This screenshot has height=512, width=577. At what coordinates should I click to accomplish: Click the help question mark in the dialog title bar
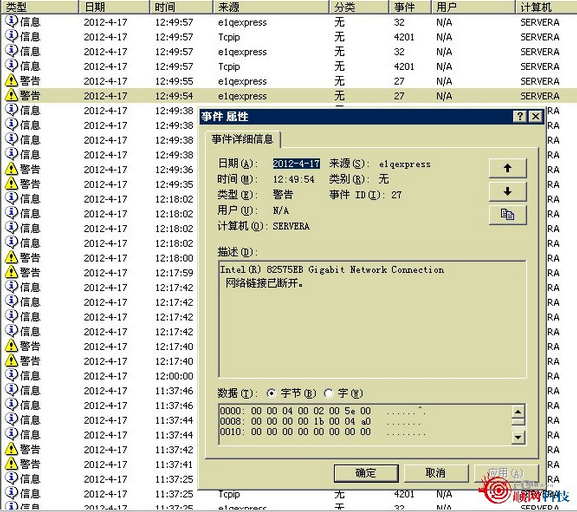coord(520,117)
